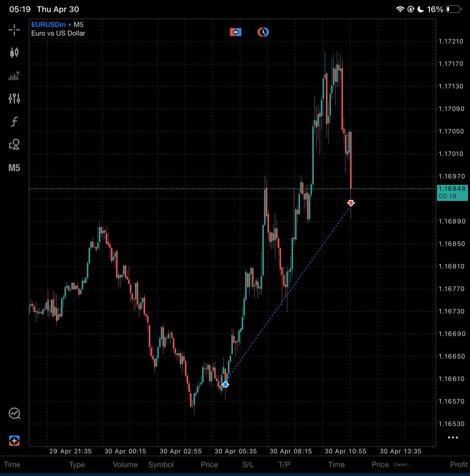The height and width of the screenshot is (476, 470).
Task: Open the indicators function icon
Action: point(14,121)
